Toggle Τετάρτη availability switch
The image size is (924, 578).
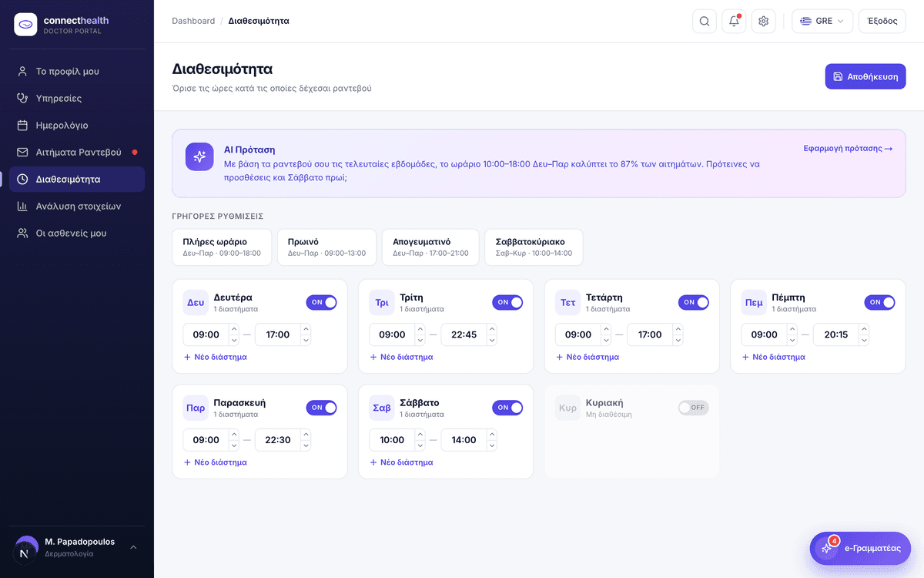point(694,302)
